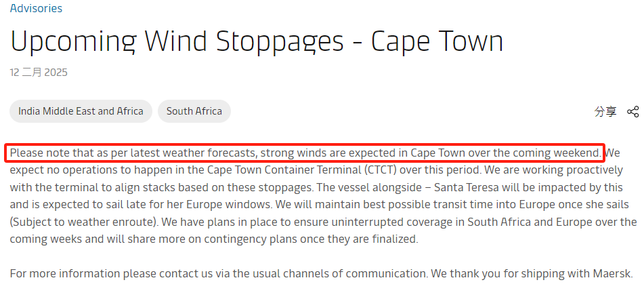Select the South Africa tag chip

coord(194,111)
